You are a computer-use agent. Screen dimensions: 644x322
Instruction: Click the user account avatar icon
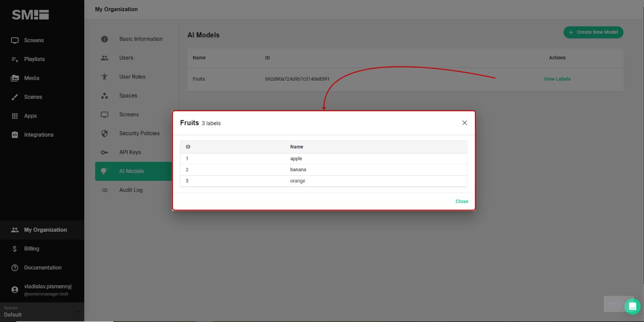[x=15, y=290]
